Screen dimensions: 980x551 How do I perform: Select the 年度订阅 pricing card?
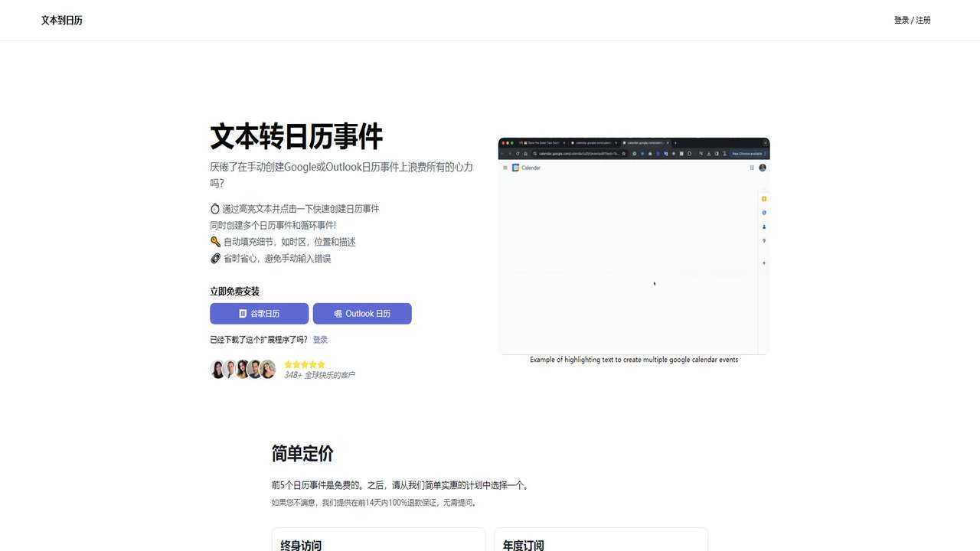click(x=601, y=540)
